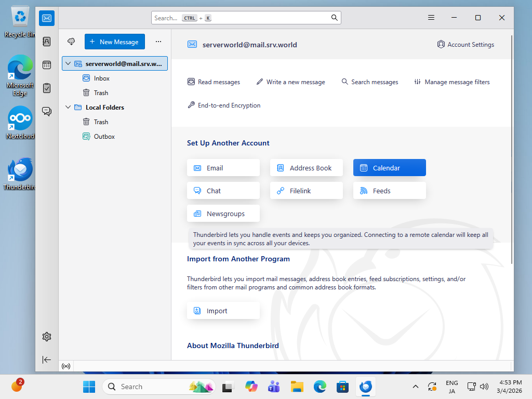Open Microsoft Store taskbar icon
This screenshot has height=399, width=532.
pos(343,387)
